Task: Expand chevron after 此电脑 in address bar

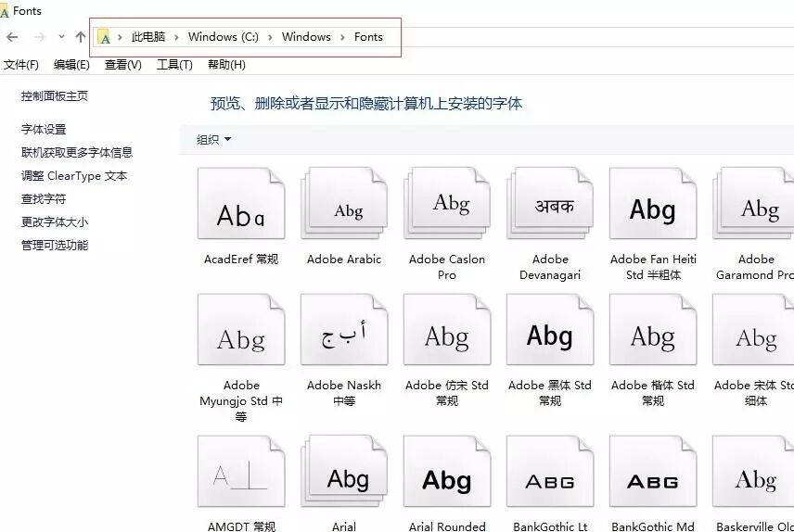Action: (176, 37)
